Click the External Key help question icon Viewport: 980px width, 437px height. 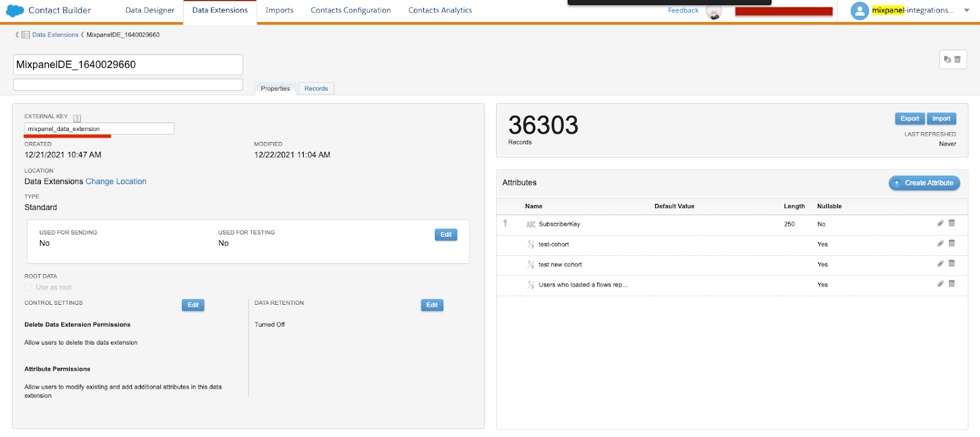(77, 118)
